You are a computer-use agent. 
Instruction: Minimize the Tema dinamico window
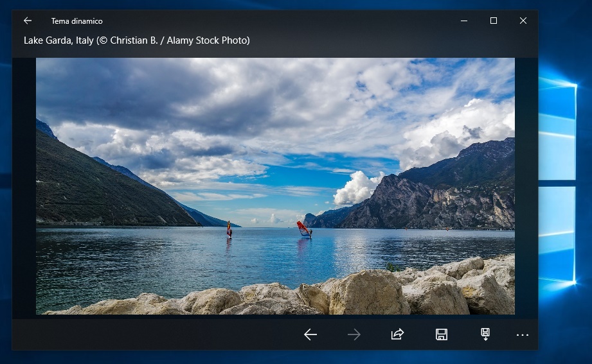tap(464, 21)
